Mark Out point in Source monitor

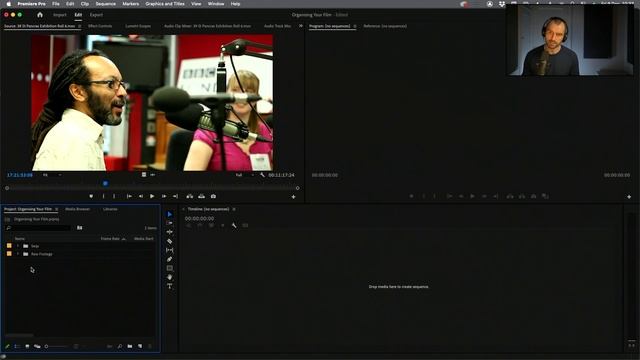(114, 196)
